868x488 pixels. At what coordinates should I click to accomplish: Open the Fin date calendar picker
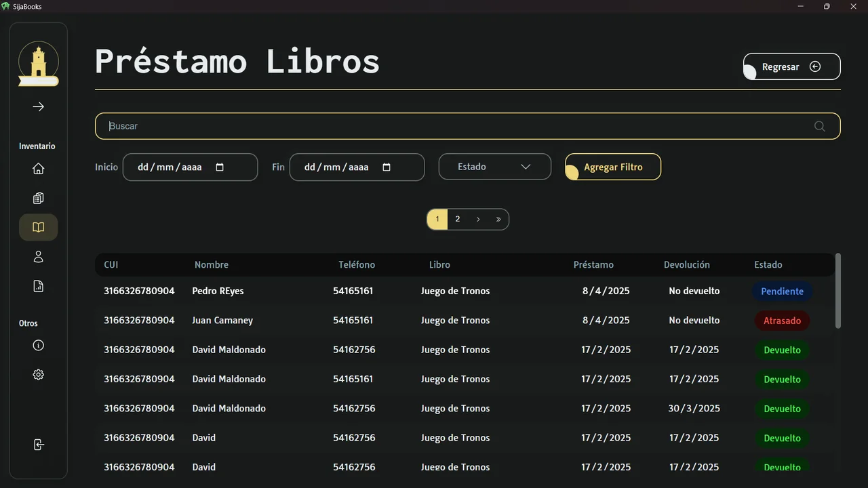click(x=387, y=167)
